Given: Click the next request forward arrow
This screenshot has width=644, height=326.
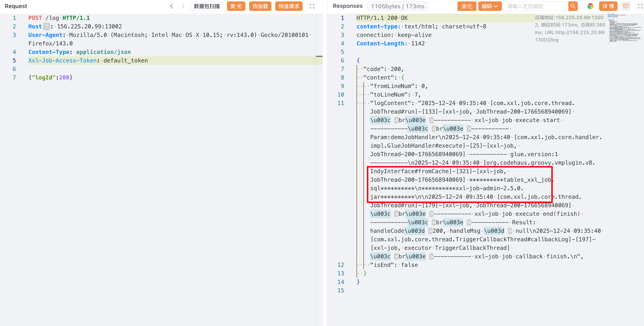Looking at the screenshot, I should pos(183,6).
